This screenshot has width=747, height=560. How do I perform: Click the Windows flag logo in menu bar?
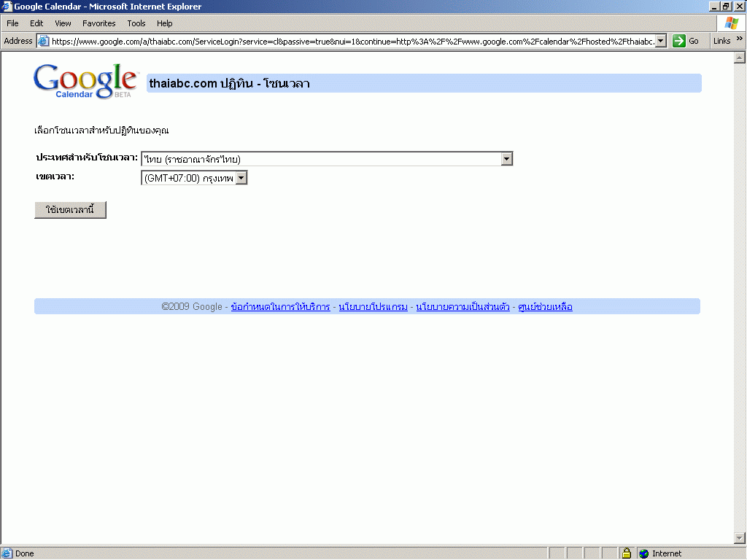[731, 23]
